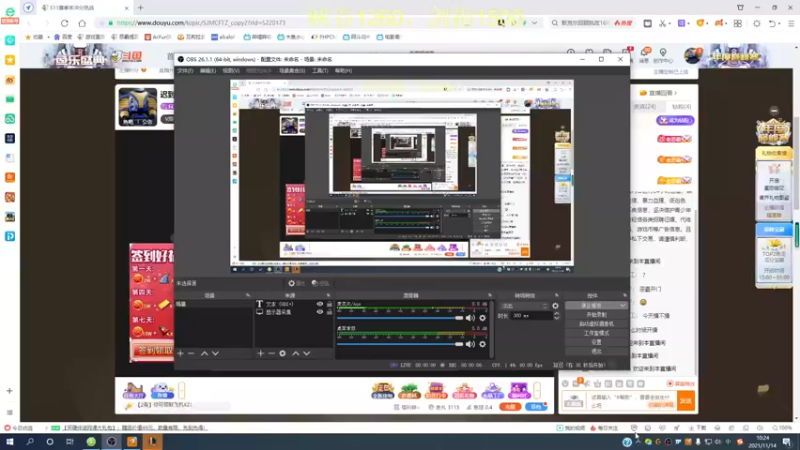Click the 时长 300 ms duration input field

pyautogui.click(x=532, y=316)
